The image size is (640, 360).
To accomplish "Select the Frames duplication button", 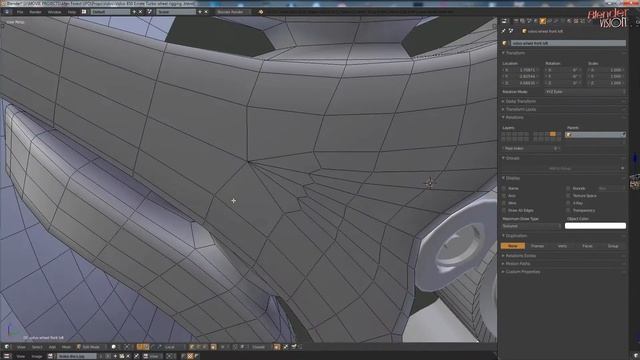I will pos(538,246).
